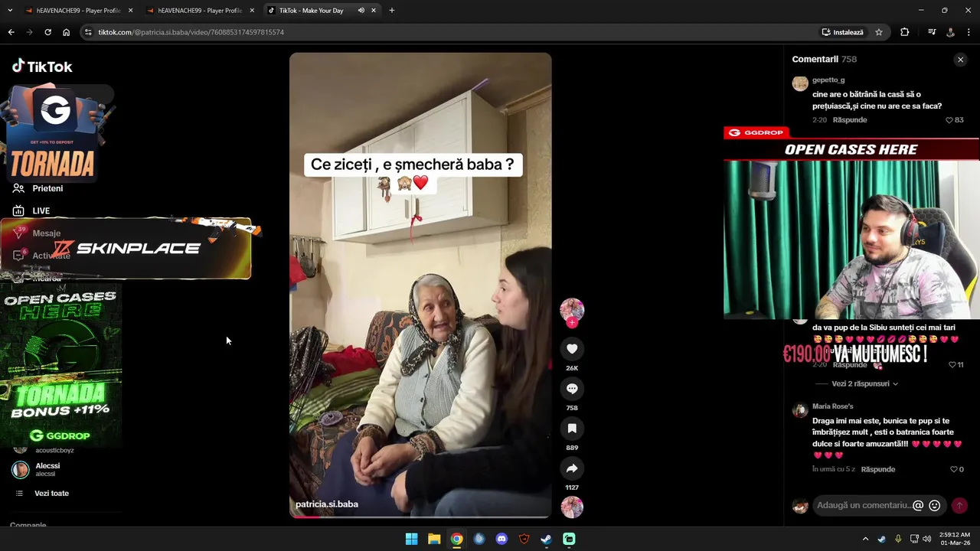This screenshot has height=551, width=980.
Task: Open the creator avatar beside the video
Action: click(572, 309)
